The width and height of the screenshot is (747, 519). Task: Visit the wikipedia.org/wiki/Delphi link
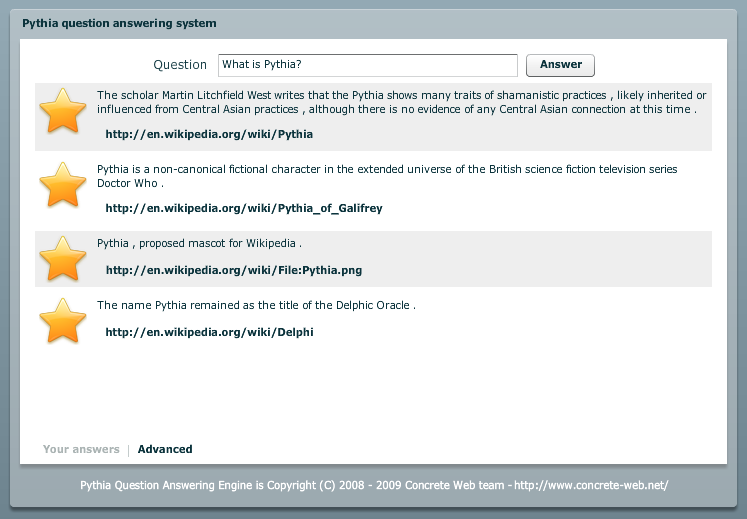click(210, 332)
